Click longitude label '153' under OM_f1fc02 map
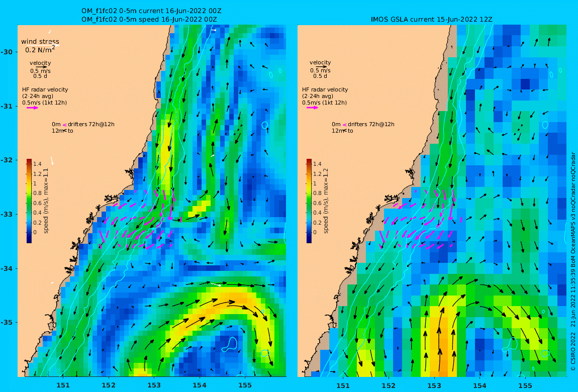This screenshot has width=578, height=392. (154, 385)
